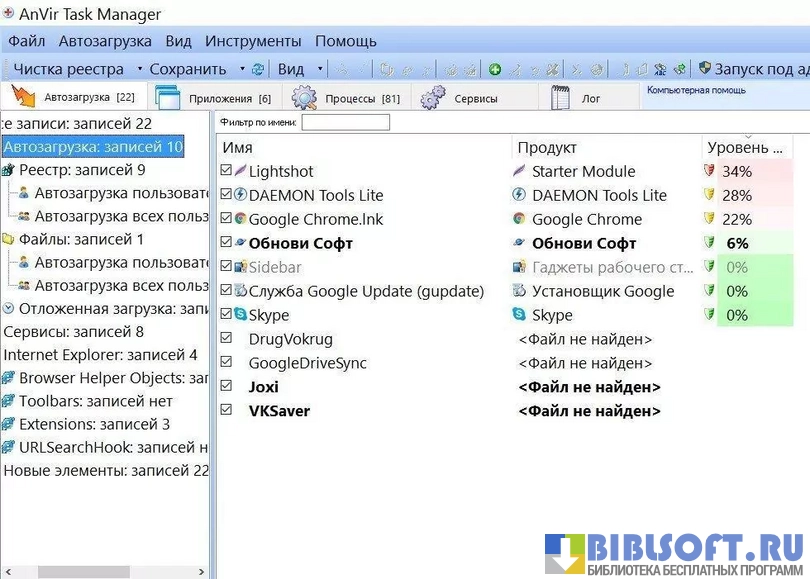Toggle the VKSaver startup checkbox

coord(226,410)
